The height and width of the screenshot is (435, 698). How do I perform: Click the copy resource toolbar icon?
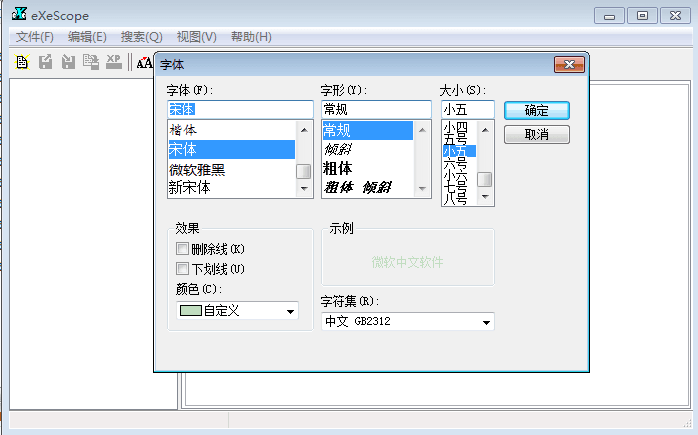point(91,63)
